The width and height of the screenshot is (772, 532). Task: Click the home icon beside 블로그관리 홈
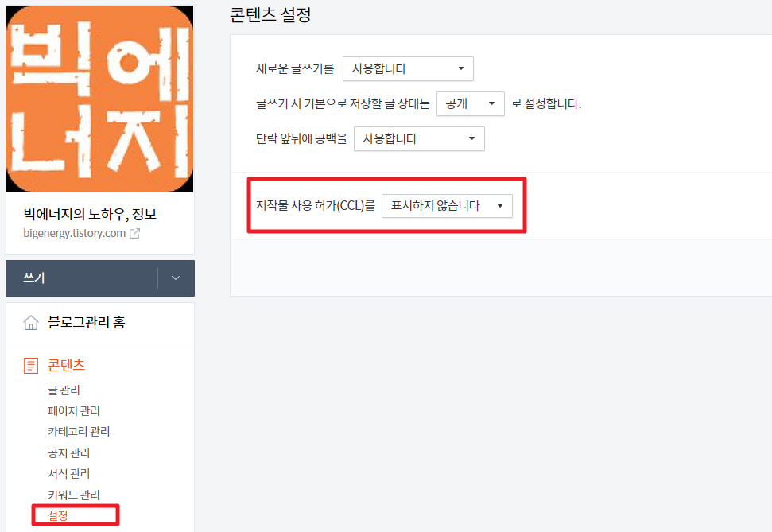click(31, 323)
